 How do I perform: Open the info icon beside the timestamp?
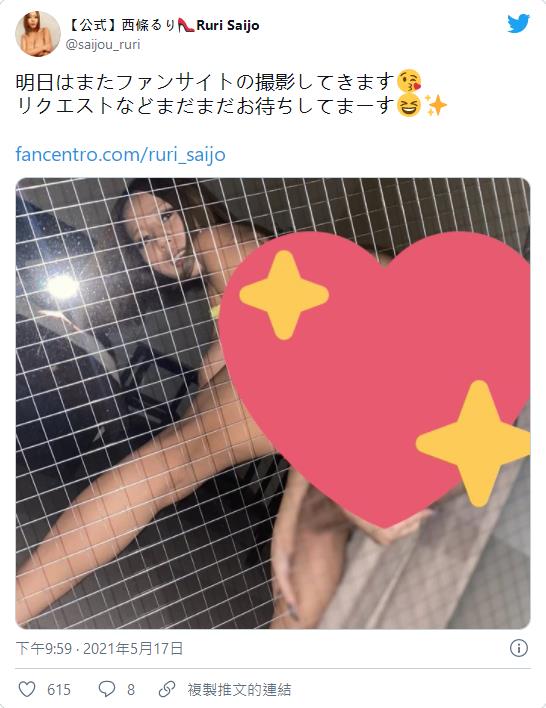click(519, 648)
